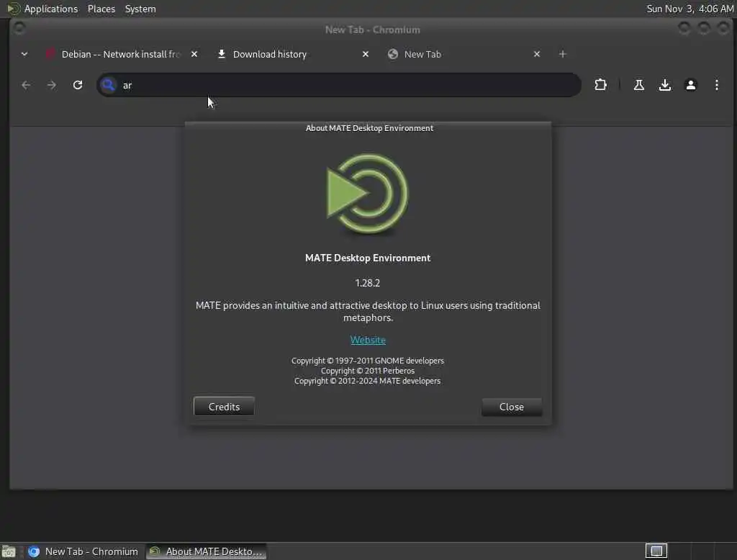The width and height of the screenshot is (737, 560).
Task: Close the About MATE dialog
Action: click(x=512, y=407)
